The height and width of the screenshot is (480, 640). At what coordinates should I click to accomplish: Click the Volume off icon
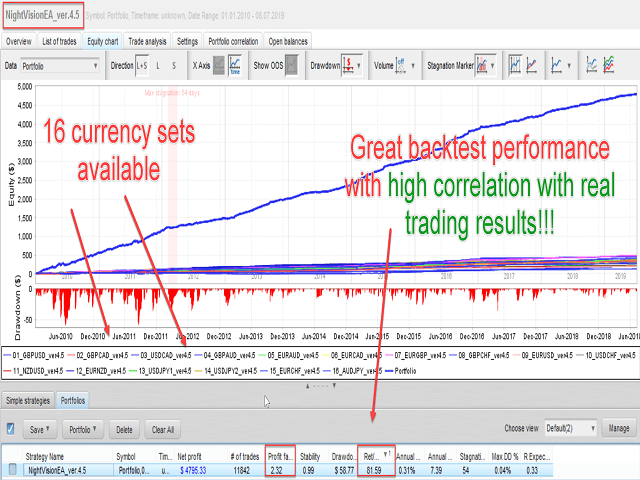401,65
